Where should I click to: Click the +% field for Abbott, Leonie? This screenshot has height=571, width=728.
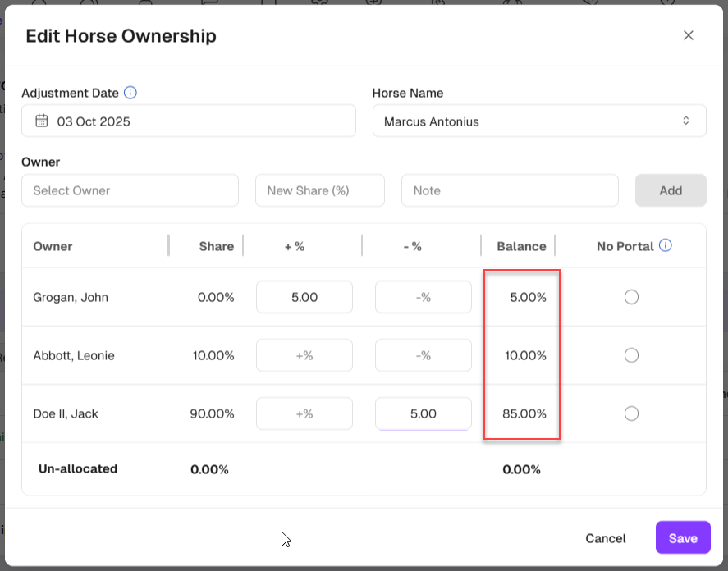point(304,355)
